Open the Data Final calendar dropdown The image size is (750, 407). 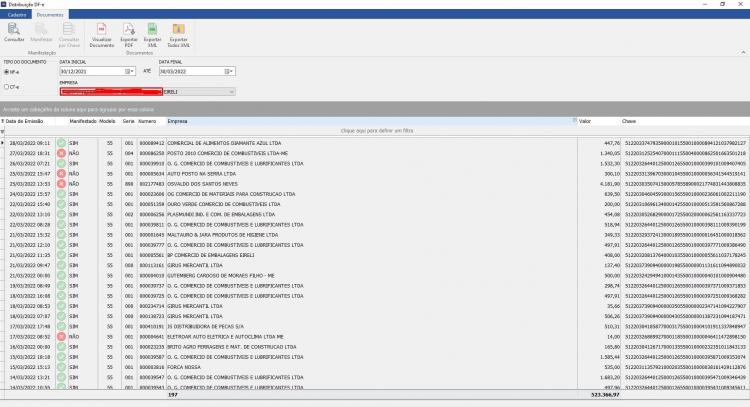click(x=229, y=71)
